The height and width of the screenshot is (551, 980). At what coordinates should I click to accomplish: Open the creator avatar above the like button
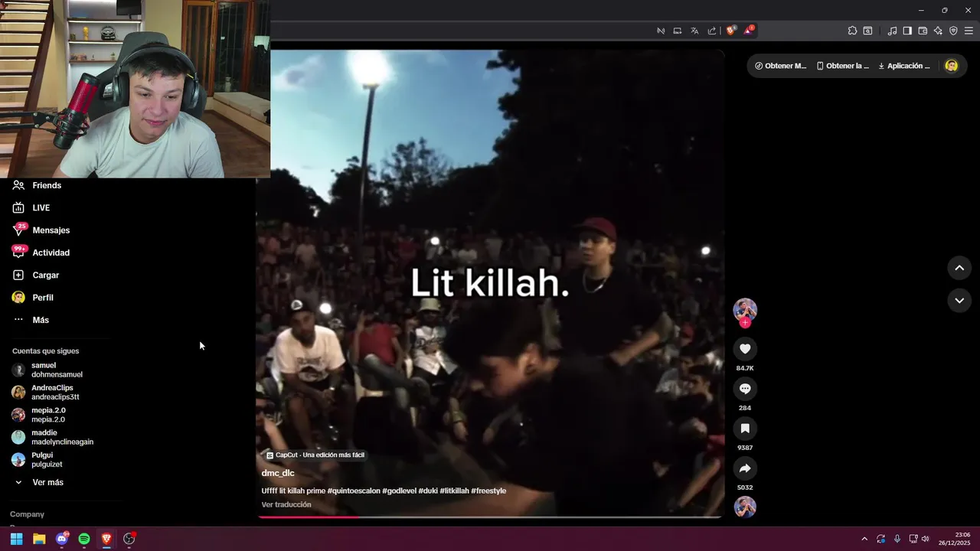[x=745, y=309]
